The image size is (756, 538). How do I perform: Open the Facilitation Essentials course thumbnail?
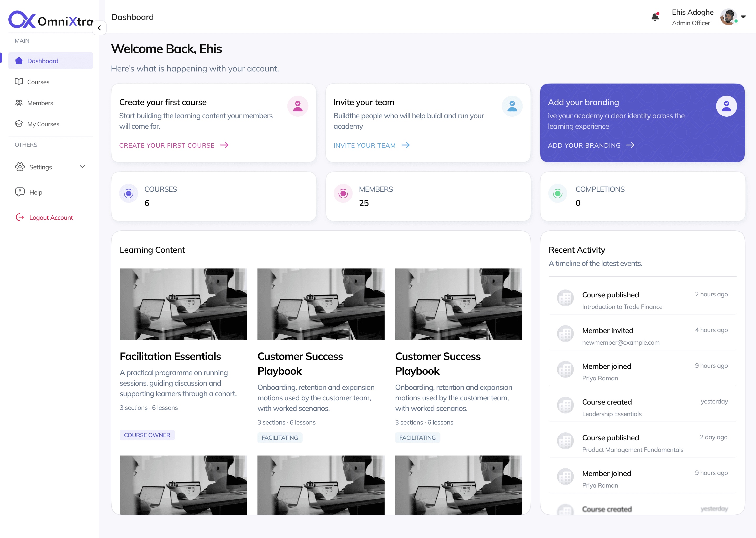tap(183, 304)
